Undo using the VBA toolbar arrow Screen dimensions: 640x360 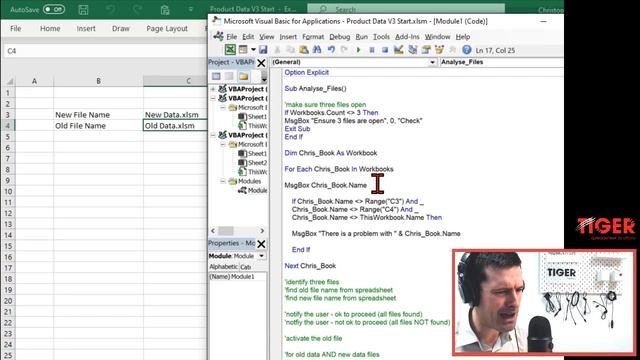(331, 50)
